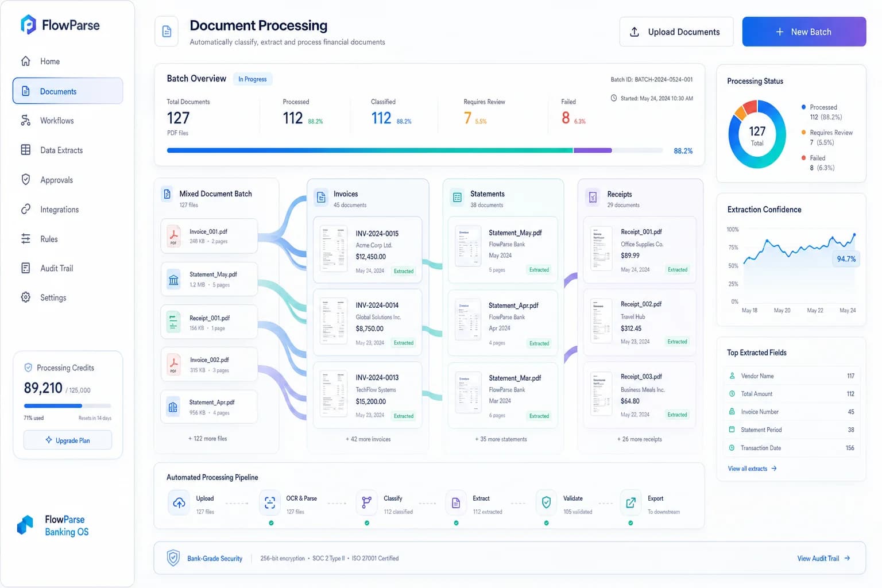Click the document icon beside Document Processing

167,32
